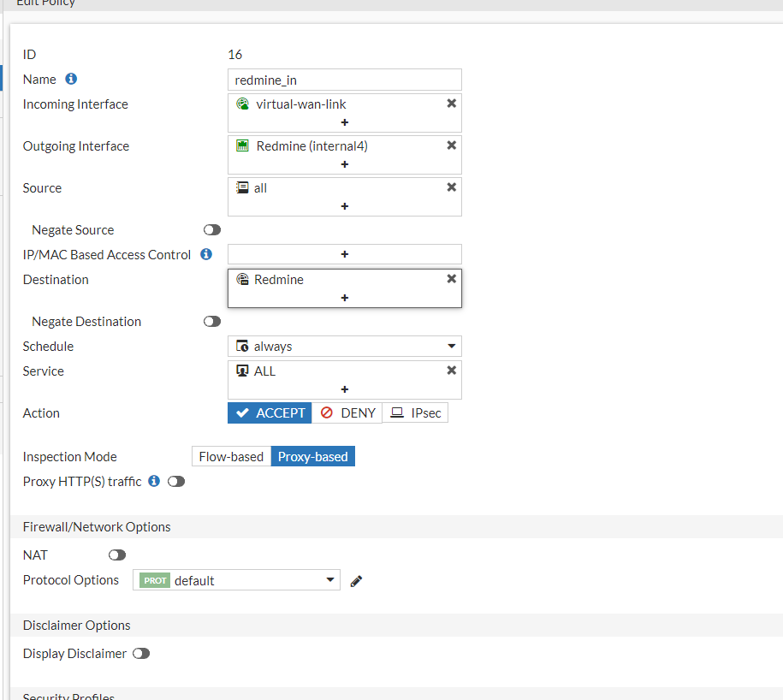Remove Redmine from Destination
Screen dimensions: 783x700
point(452,279)
